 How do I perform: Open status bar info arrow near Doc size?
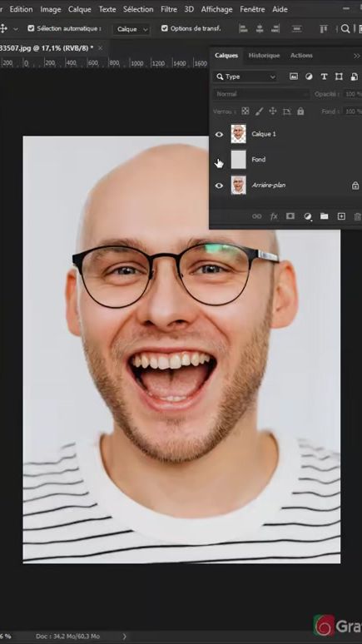[x=124, y=637]
